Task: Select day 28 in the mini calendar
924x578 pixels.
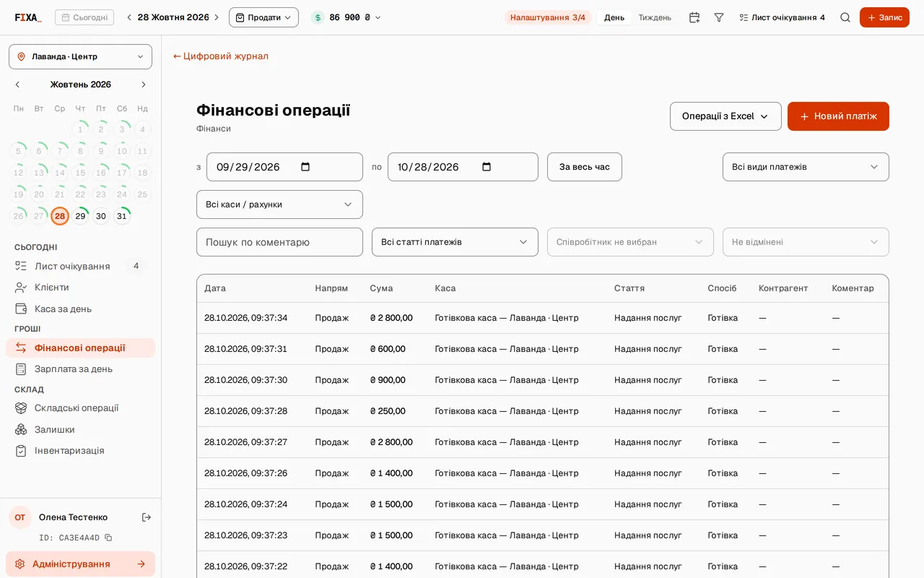Action: click(x=60, y=216)
